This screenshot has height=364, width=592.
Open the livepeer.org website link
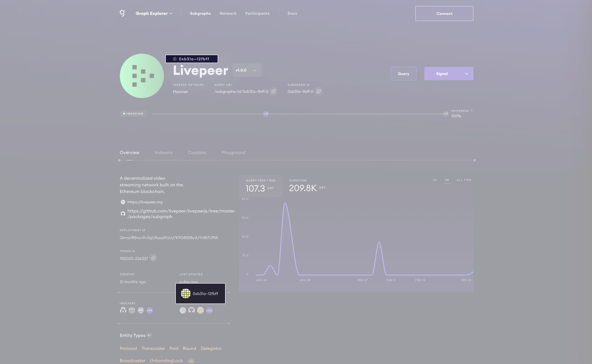145,202
